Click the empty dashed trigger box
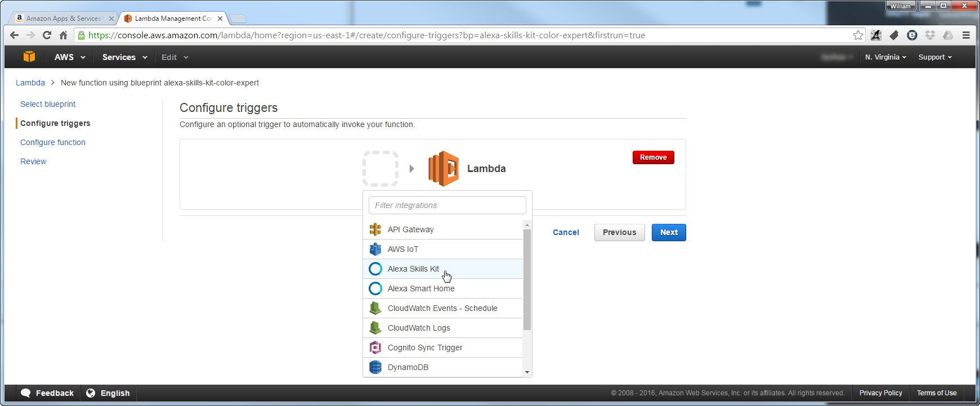 (x=381, y=169)
